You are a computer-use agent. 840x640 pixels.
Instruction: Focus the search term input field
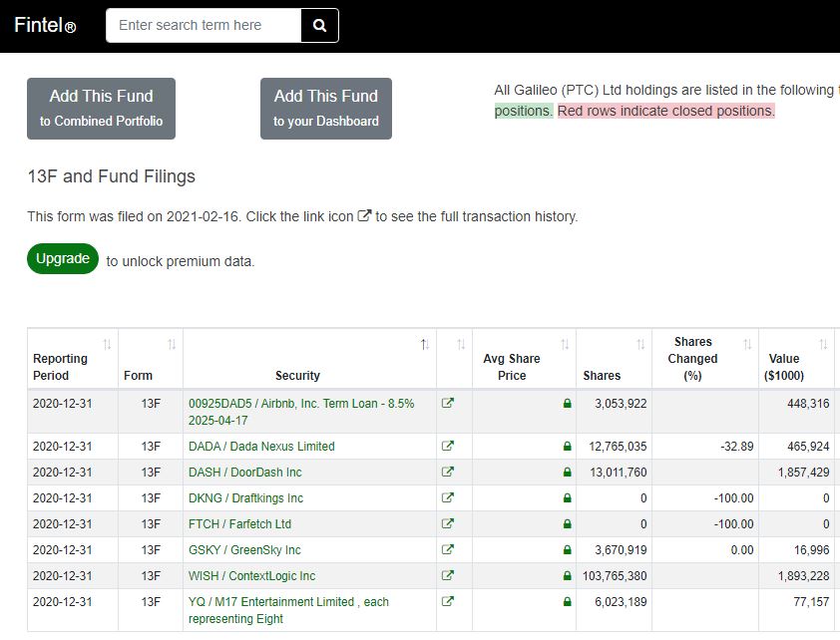204,26
